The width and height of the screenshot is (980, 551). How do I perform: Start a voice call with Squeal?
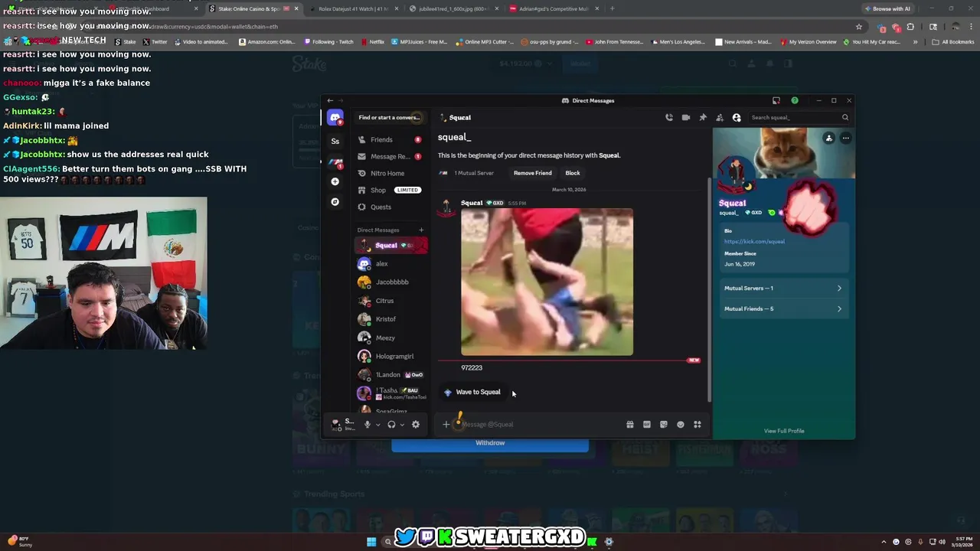pyautogui.click(x=669, y=117)
